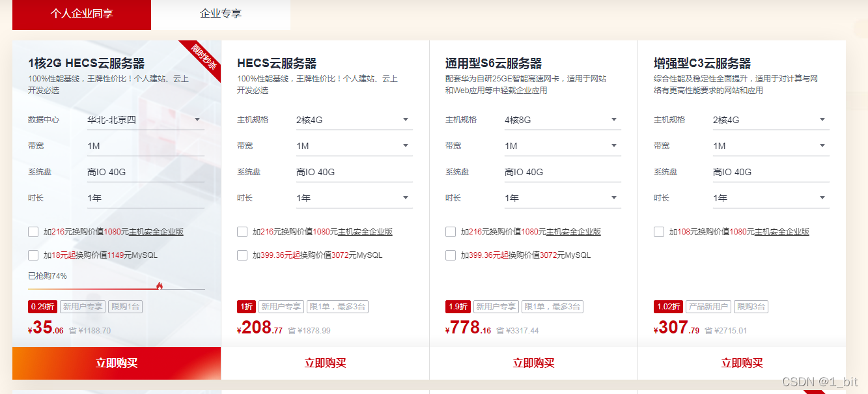868x394 pixels.
Task: Click the 已抢购74% progress bar
Action: (x=117, y=287)
